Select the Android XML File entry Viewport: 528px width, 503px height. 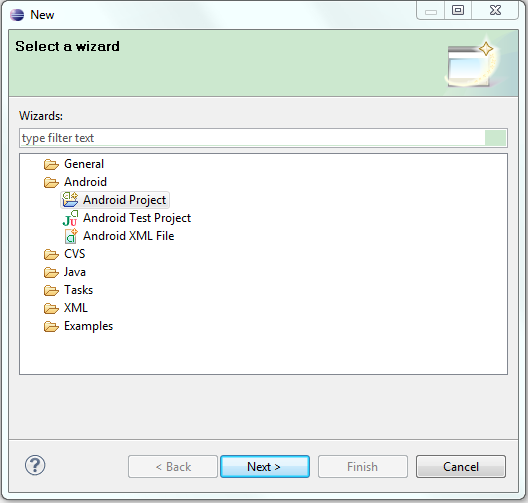(129, 236)
